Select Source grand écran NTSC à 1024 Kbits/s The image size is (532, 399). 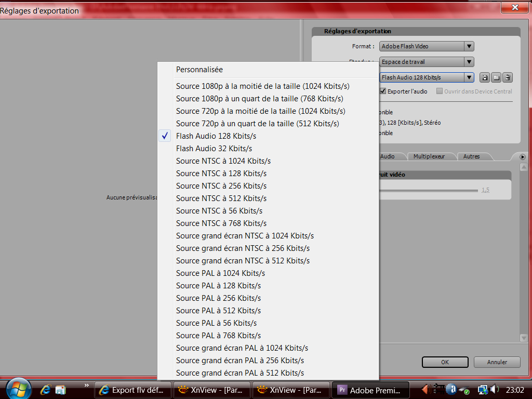coord(268,236)
